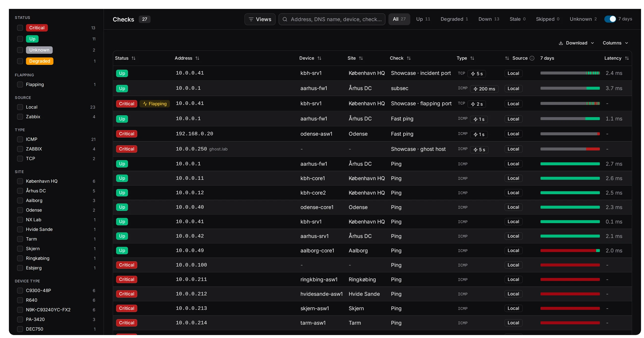Viewport: 644px width, 338px height.
Task: Select the København HQ site checkbox
Action: click(x=20, y=181)
